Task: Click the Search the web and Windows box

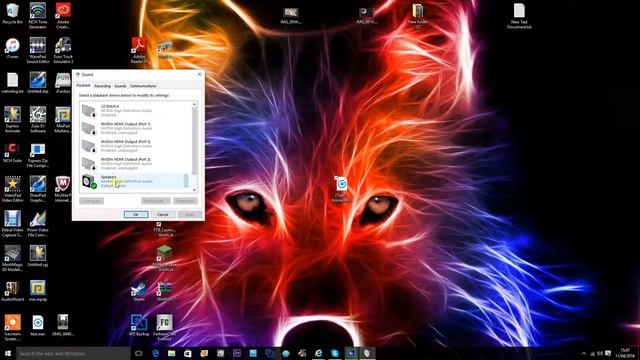Action: [73, 353]
